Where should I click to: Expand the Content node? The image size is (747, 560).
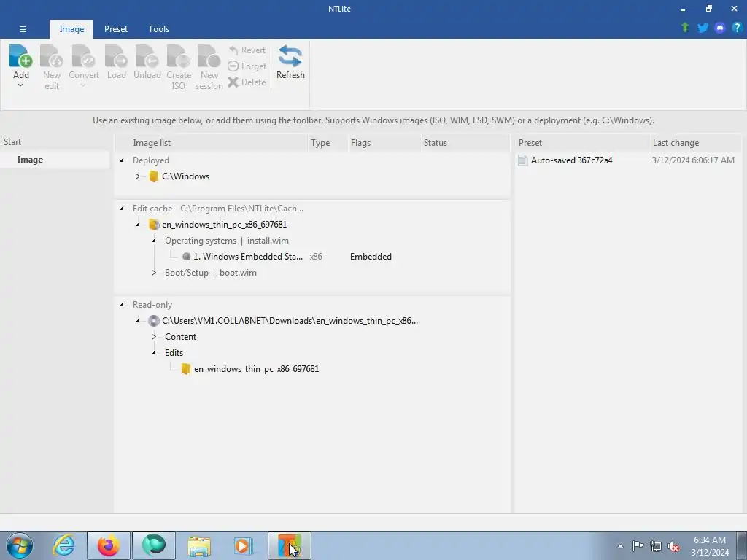pos(153,337)
